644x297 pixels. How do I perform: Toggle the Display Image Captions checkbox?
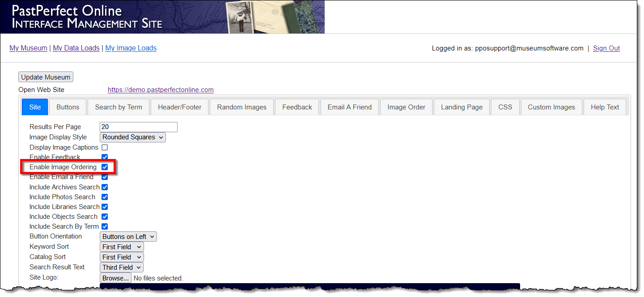105,147
